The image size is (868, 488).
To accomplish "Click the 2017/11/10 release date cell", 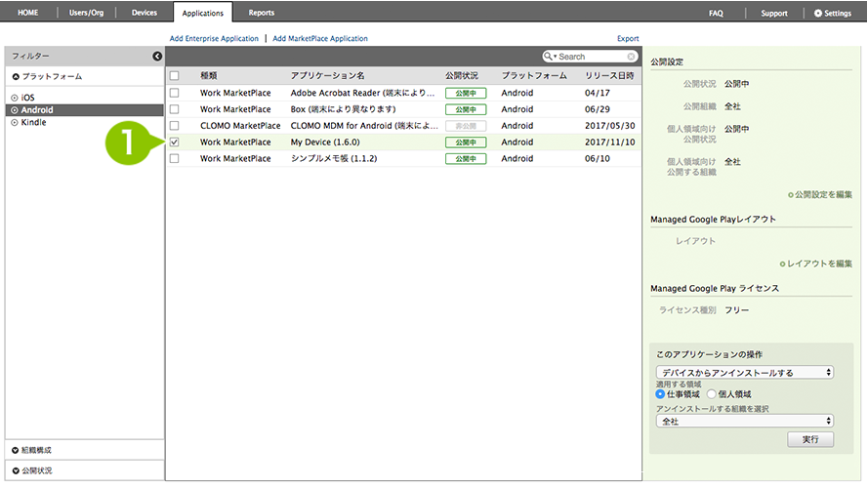I will pos(610,142).
